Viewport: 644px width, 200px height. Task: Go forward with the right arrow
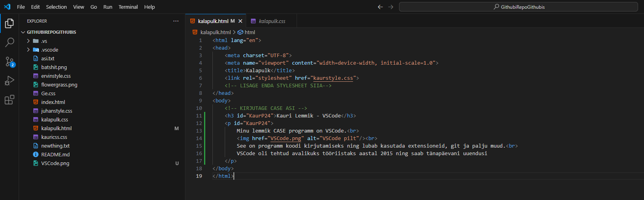(x=391, y=7)
